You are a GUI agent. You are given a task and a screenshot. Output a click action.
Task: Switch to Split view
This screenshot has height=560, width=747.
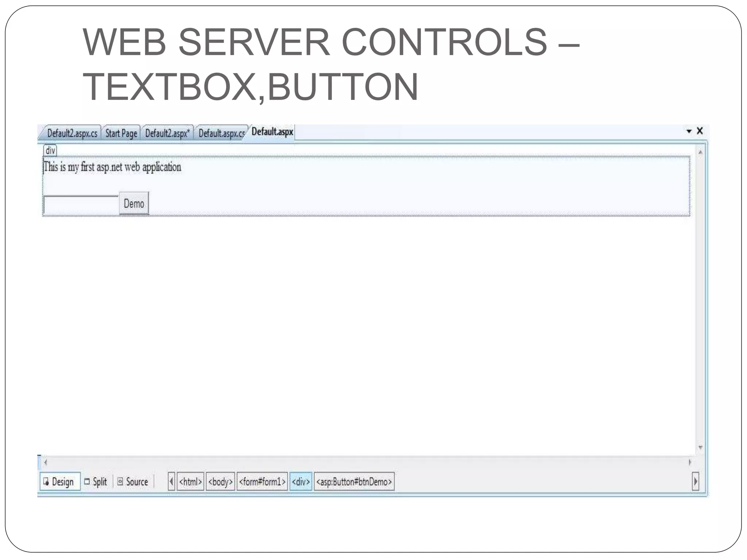[96, 482]
